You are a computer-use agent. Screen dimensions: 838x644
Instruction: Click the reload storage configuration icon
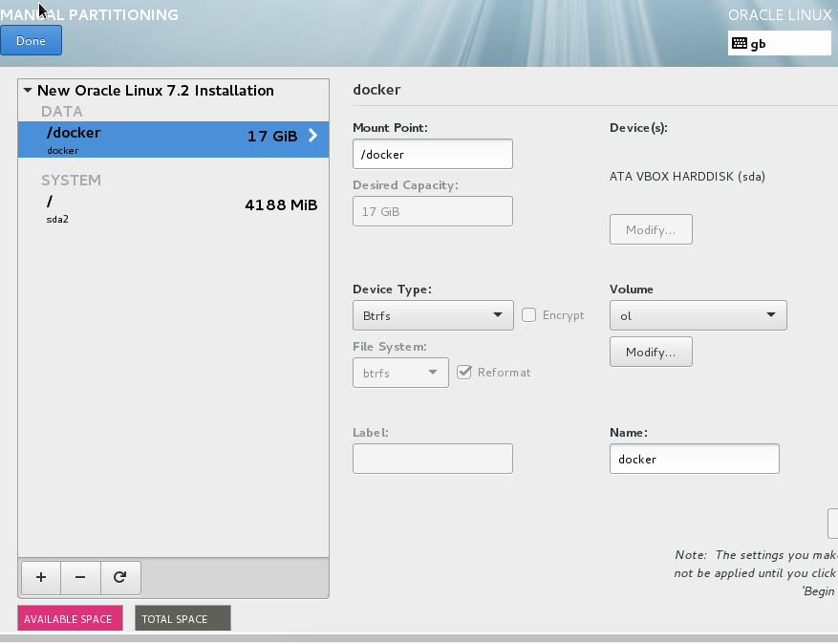coord(120,577)
